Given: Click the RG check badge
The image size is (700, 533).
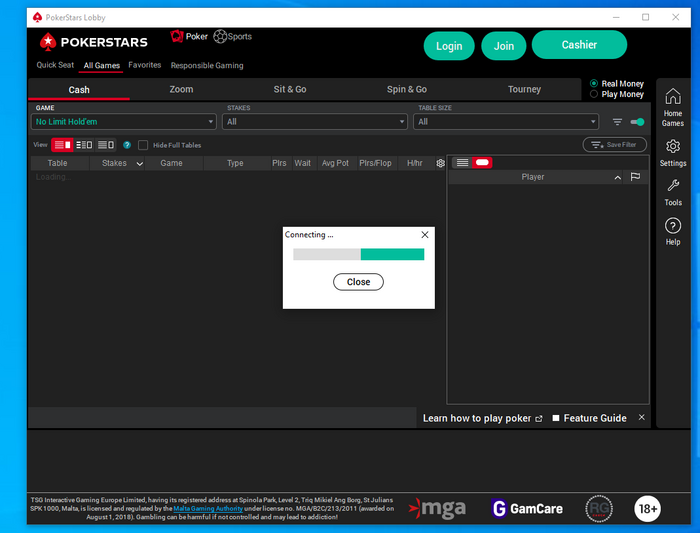Looking at the screenshot, I should click(599, 508).
